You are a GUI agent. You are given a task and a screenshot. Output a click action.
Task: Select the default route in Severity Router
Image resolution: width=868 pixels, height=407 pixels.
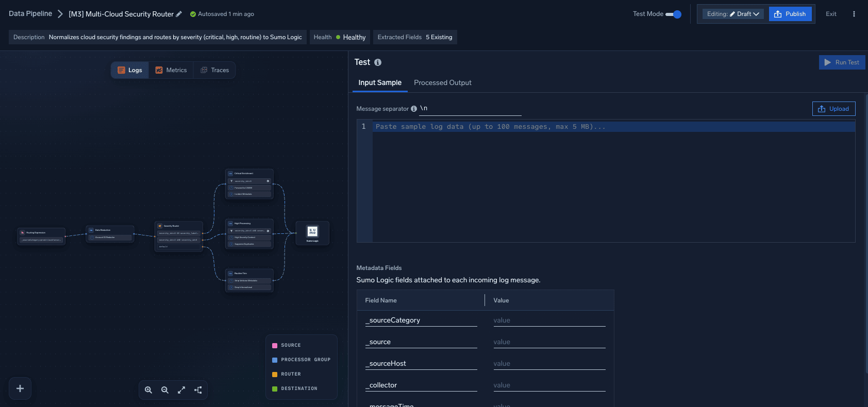179,247
